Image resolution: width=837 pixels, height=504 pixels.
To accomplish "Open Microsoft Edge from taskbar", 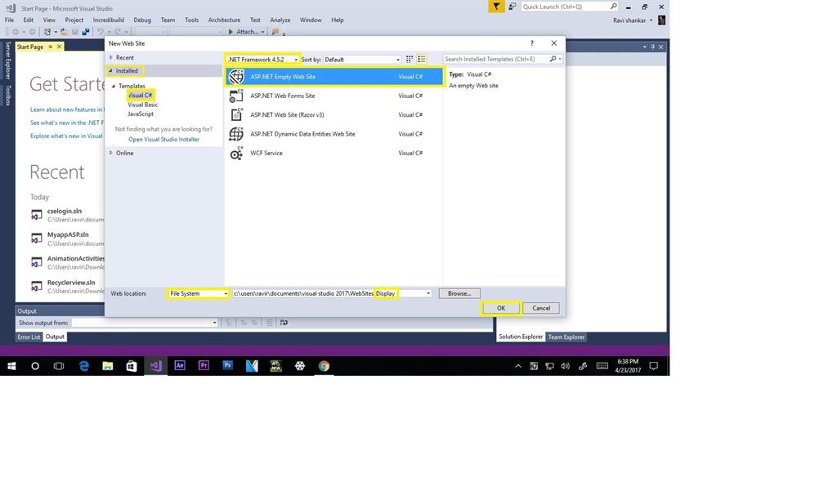I will pos(84,366).
